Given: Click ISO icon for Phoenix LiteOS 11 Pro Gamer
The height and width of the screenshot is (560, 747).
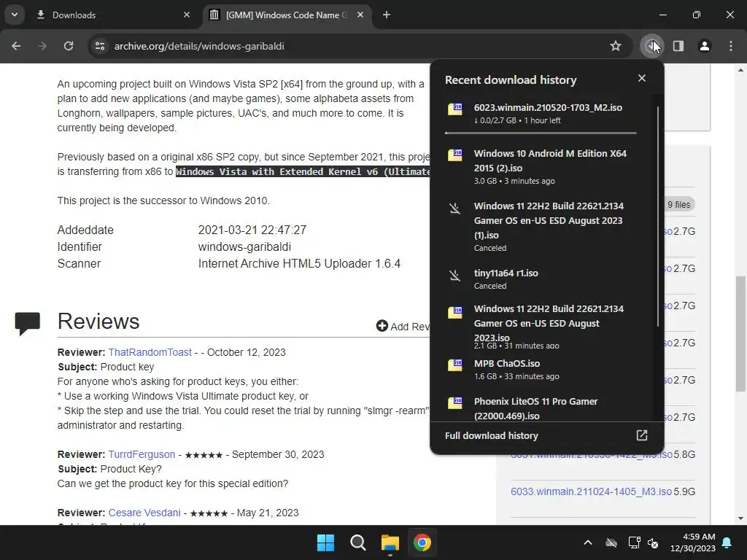Looking at the screenshot, I should pos(455,402).
